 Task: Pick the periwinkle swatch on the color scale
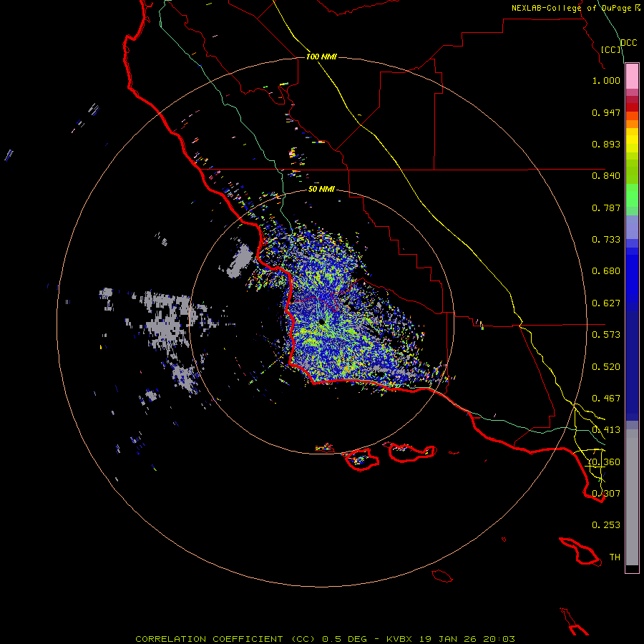click(x=632, y=227)
